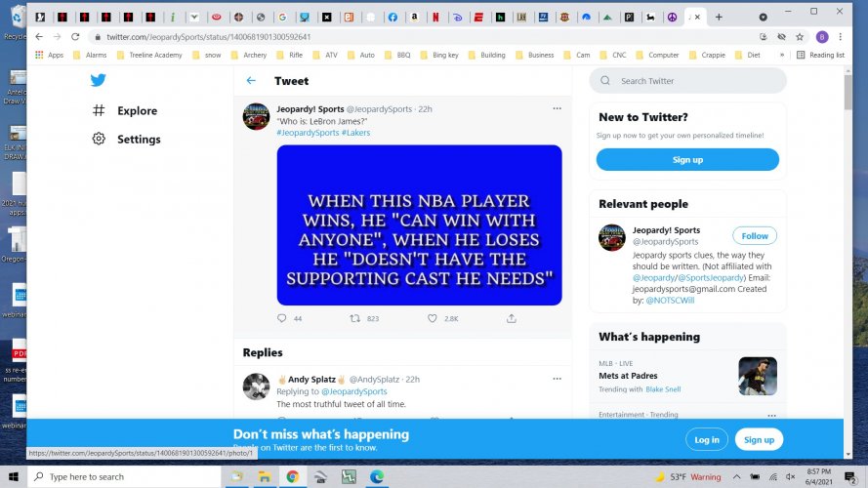The height and width of the screenshot is (488, 868).
Task: Open a new browser tab
Action: coord(719,18)
